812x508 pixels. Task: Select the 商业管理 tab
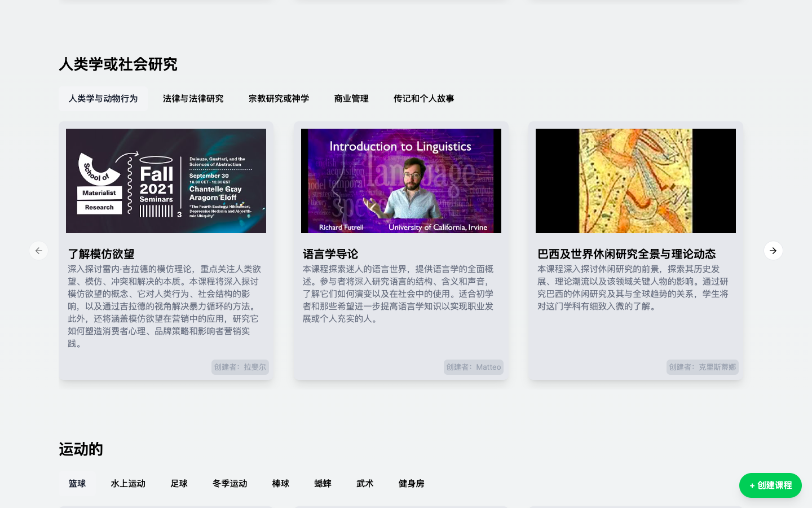[351, 99]
